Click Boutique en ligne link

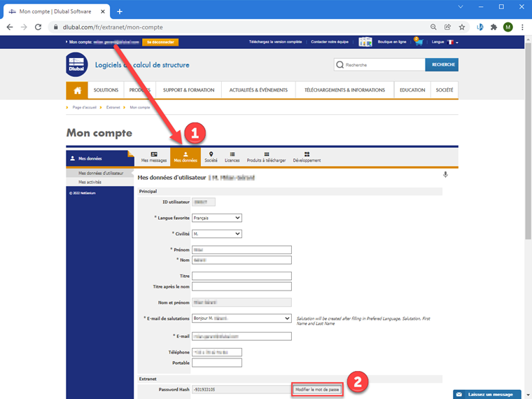(x=392, y=42)
